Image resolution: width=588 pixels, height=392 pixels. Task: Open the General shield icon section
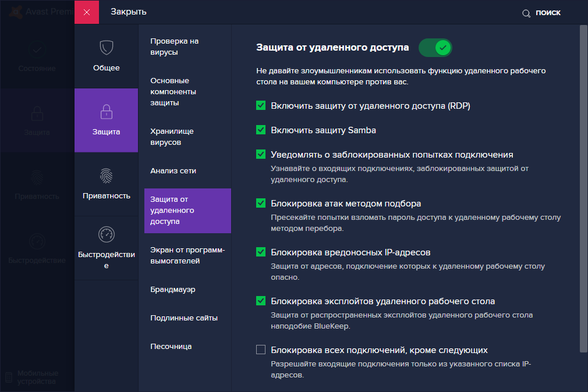[106, 48]
